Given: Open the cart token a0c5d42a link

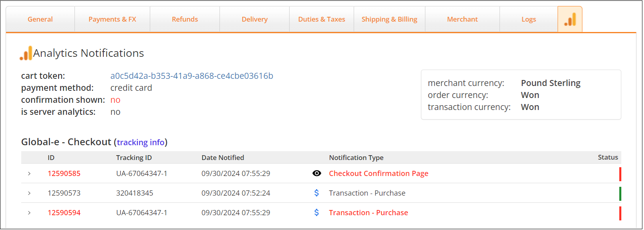Looking at the screenshot, I should click(x=192, y=76).
